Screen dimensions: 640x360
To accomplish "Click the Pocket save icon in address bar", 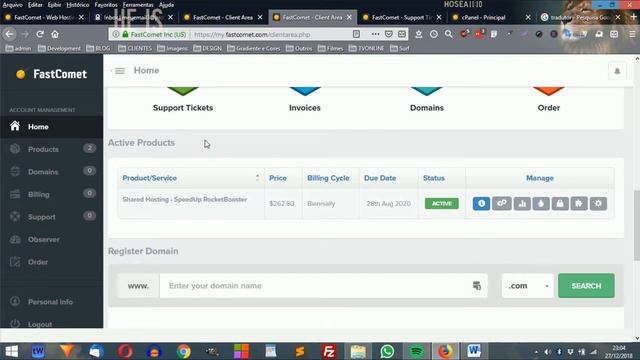I will tap(389, 34).
